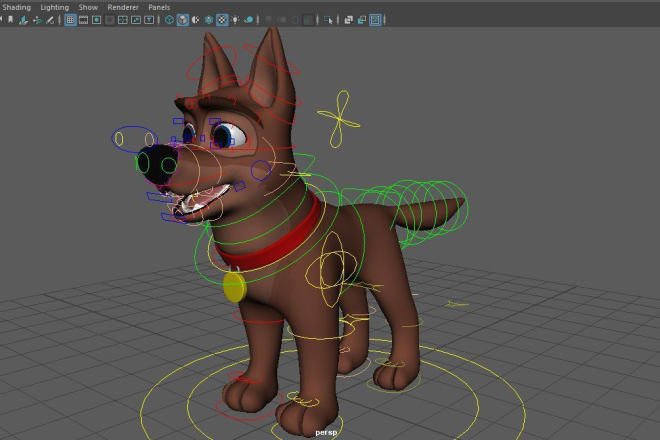Enable textured display checker icon

pyautogui.click(x=222, y=19)
